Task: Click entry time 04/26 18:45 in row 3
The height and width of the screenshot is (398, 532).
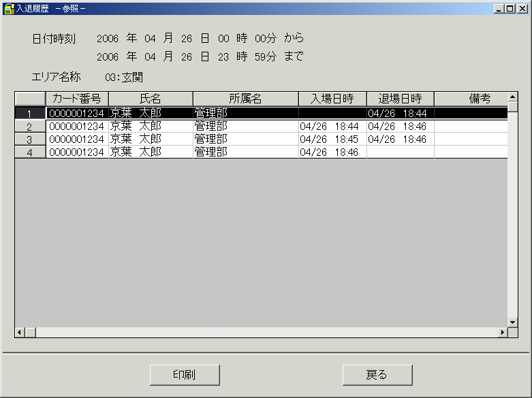Action: click(x=332, y=139)
